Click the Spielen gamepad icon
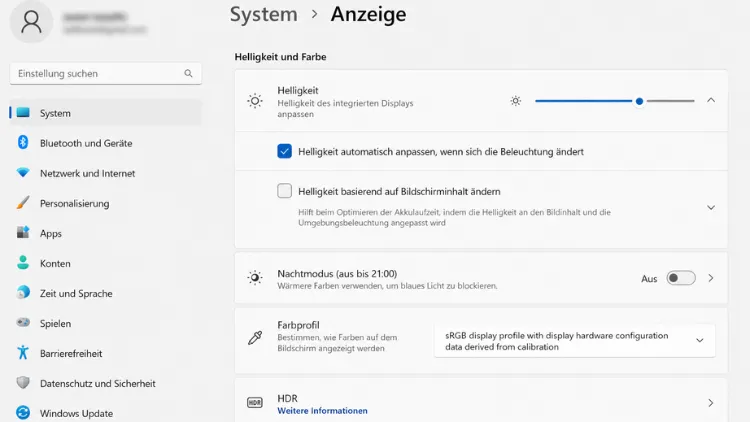The width and height of the screenshot is (750, 422). (x=22, y=322)
